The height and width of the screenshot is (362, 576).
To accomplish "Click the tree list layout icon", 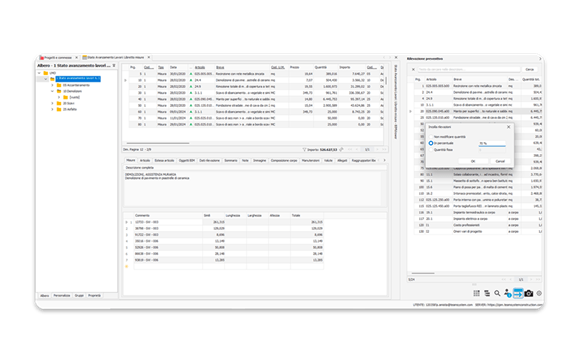I will click(x=487, y=293).
